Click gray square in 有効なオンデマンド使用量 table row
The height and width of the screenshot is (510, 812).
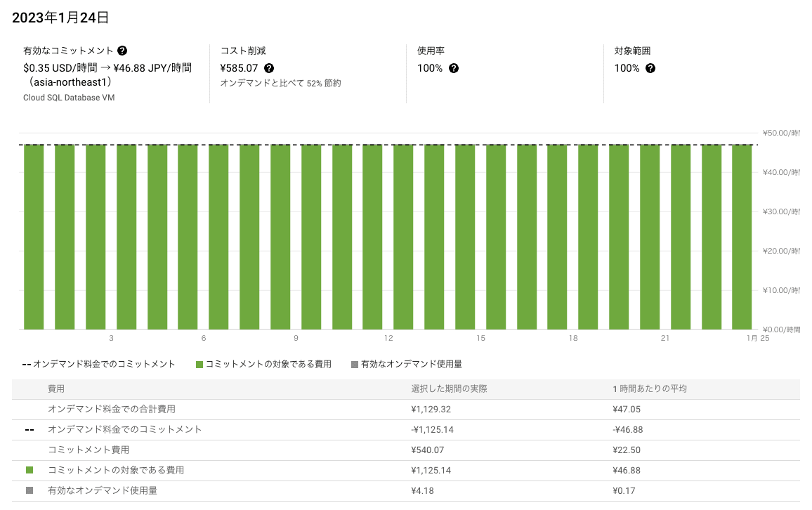(30, 490)
